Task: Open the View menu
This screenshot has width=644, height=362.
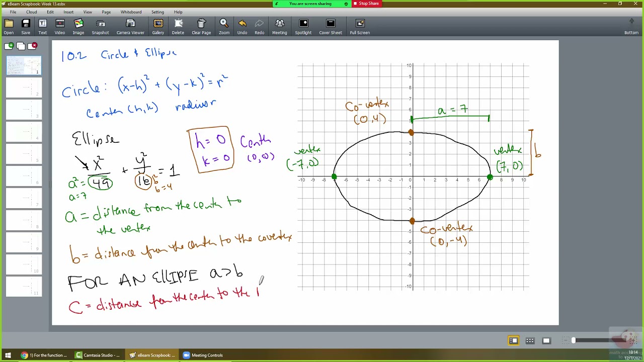Action: [88, 12]
